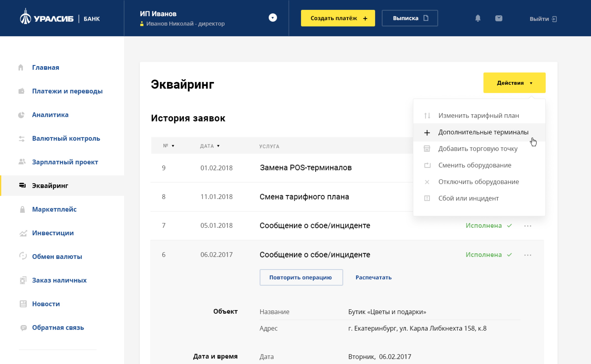Open the notifications bell
This screenshot has height=364, width=591.
coord(478,18)
